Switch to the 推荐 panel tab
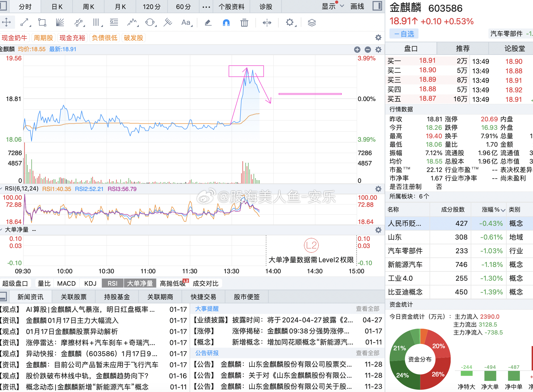This screenshot has width=533, height=392. (463, 49)
